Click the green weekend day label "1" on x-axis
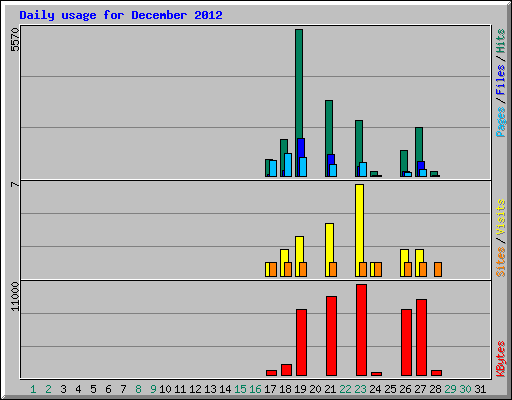This screenshot has width=512, height=400. [33, 389]
